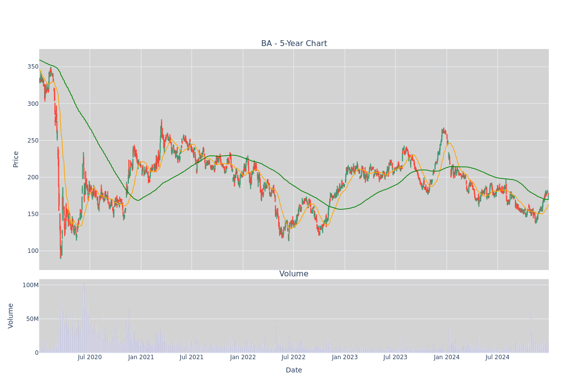588x392 pixels.
Task: Click the 250 price tick label
Action: click(x=33, y=140)
